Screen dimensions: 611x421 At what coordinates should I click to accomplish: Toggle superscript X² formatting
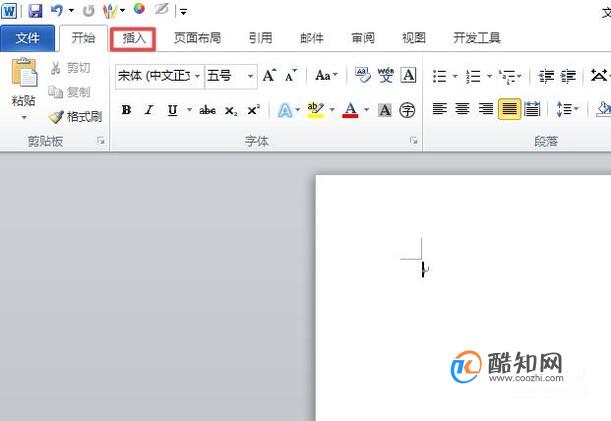tap(254, 110)
